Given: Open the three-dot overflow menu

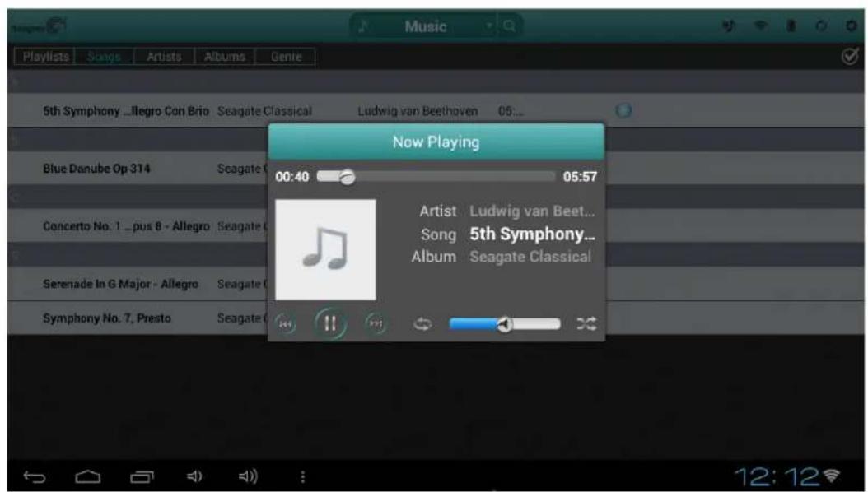Looking at the screenshot, I should (x=302, y=476).
